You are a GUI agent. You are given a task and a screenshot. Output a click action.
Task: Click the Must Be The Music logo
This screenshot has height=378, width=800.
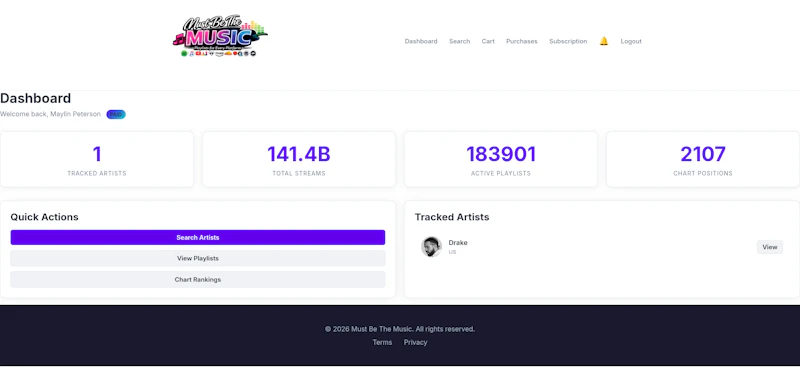coord(220,36)
